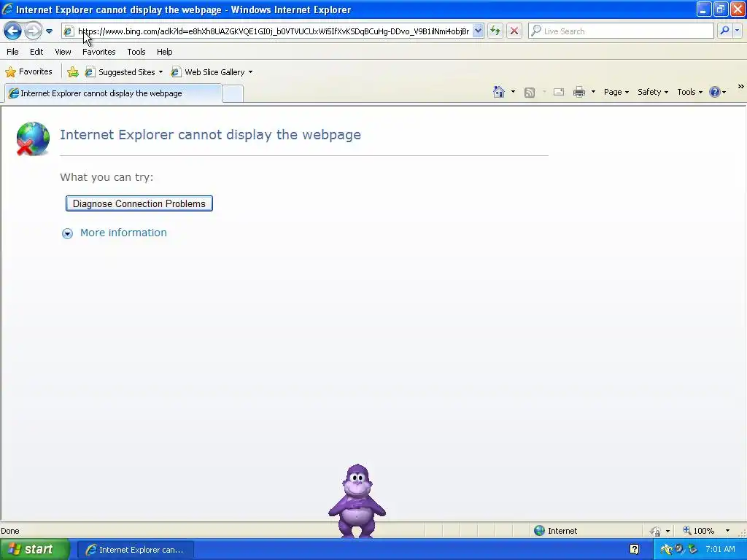
Task: Click the RSS feeds icon
Action: click(530, 93)
